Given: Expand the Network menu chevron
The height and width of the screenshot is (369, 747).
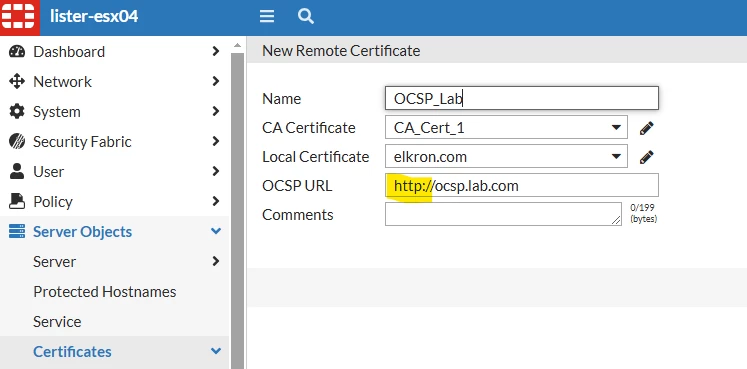Looking at the screenshot, I should coord(216,81).
